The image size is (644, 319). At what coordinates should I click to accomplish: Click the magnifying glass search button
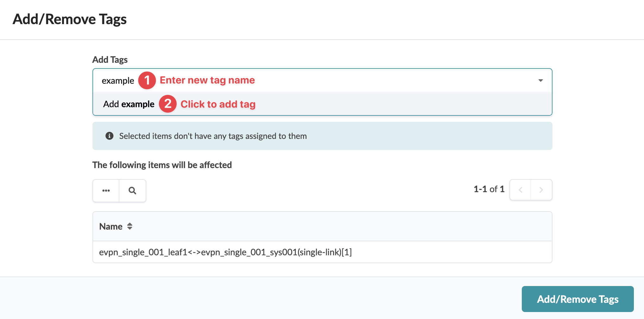pyautogui.click(x=132, y=191)
